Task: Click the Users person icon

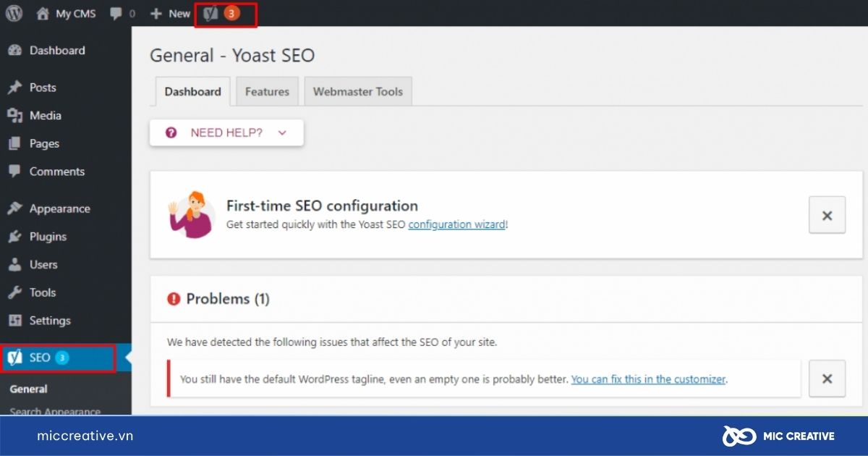Action: point(14,265)
